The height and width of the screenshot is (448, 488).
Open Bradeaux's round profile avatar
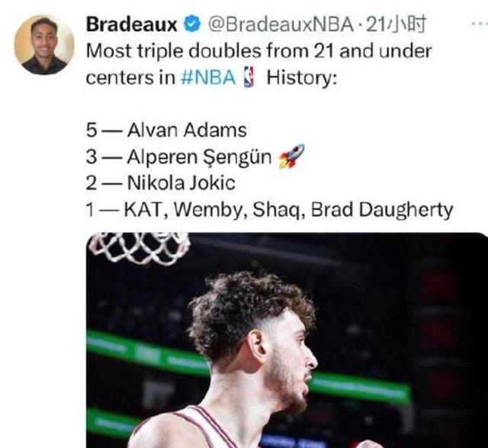44,45
